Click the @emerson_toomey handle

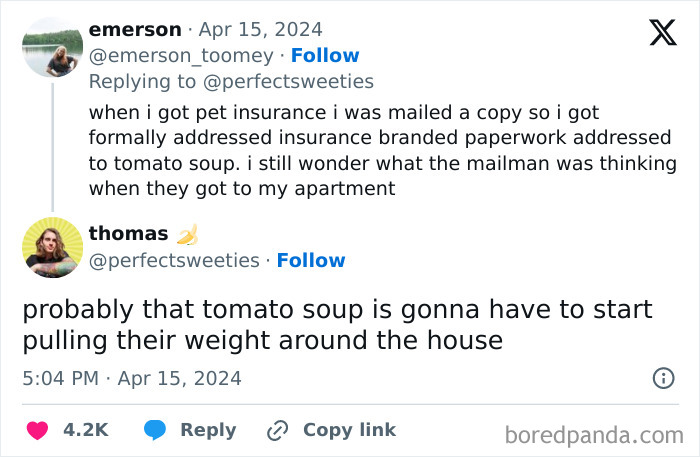(x=180, y=56)
